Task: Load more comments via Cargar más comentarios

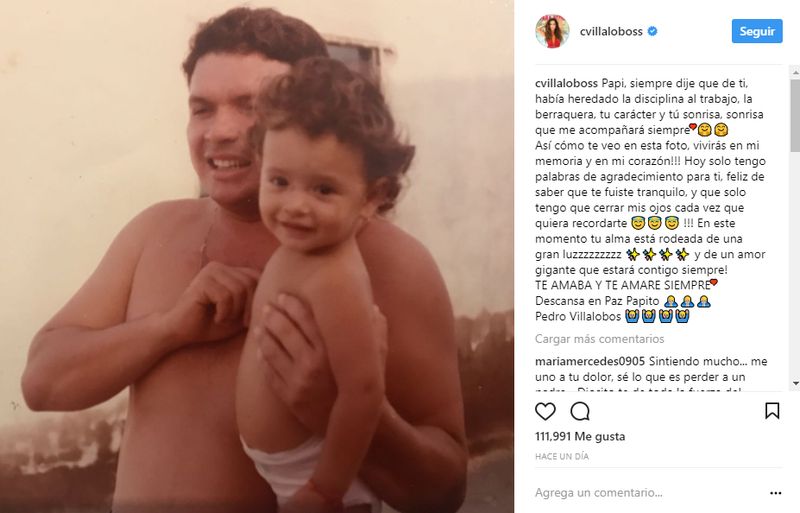Action: pyautogui.click(x=599, y=339)
